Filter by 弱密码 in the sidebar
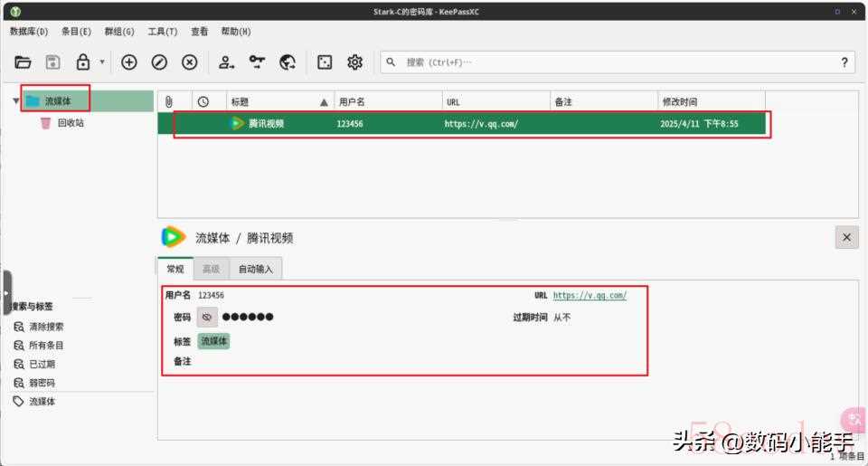 42,383
